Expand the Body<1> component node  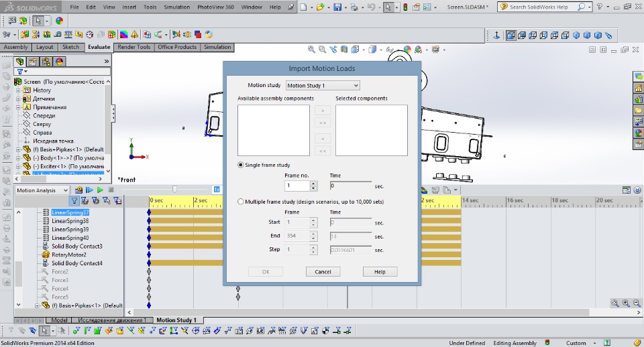coord(18,158)
